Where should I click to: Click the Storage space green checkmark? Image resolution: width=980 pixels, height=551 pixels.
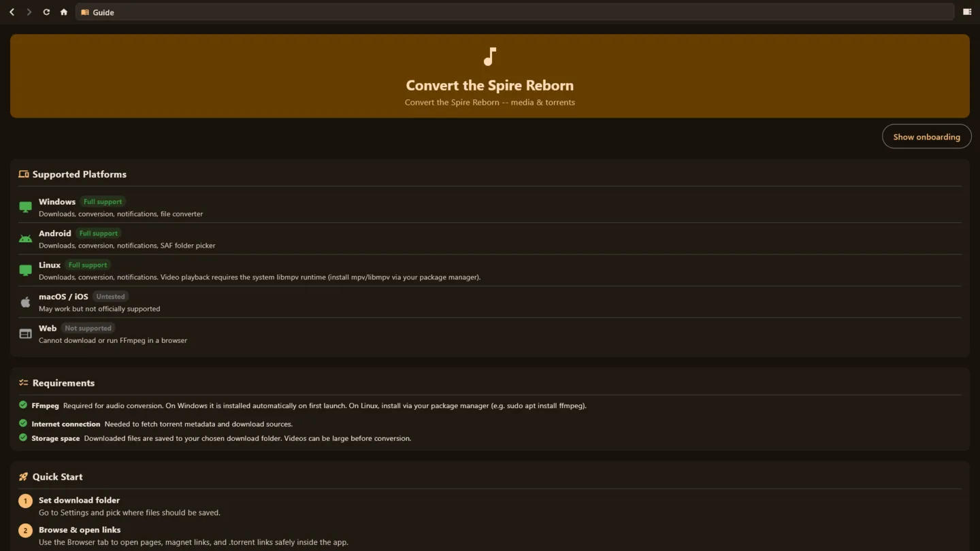coord(23,437)
